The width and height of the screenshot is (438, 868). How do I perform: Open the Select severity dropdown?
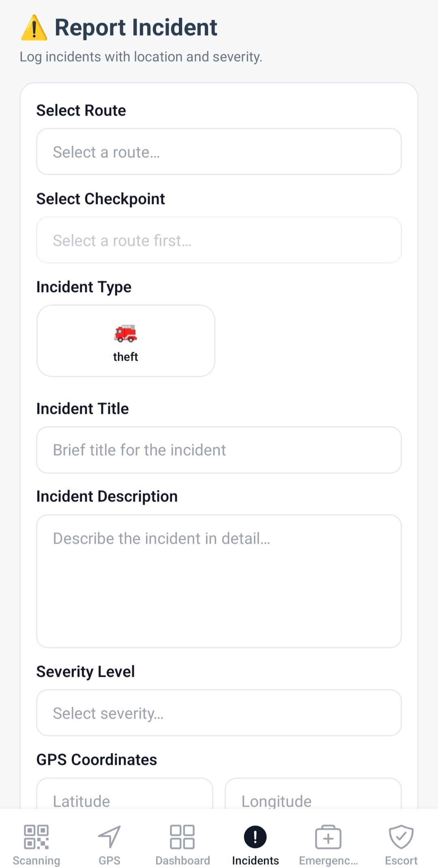219,713
